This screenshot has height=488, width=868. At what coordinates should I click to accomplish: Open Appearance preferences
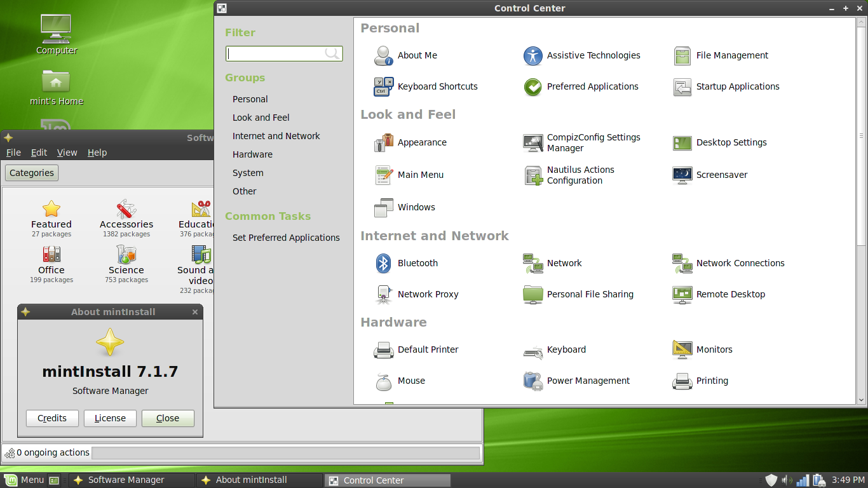410,142
